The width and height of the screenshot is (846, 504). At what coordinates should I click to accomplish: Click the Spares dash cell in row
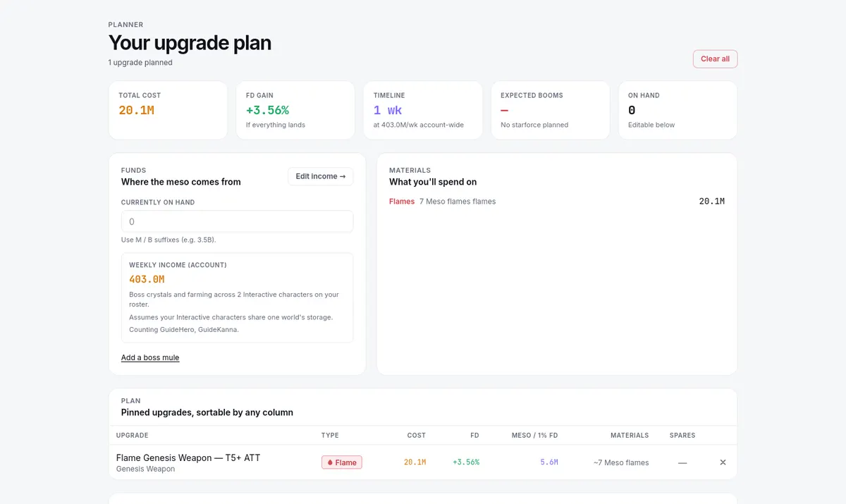[x=682, y=462]
